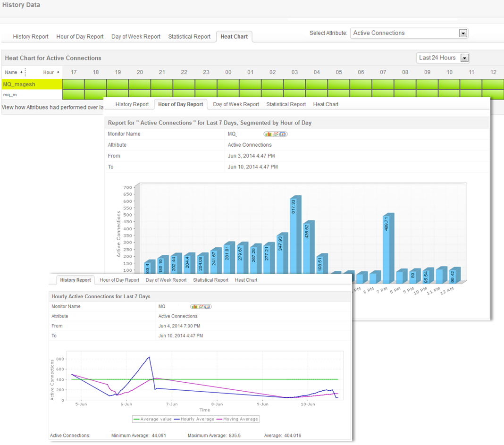Click bar chart icon in Hour of Day panel
The height and width of the screenshot is (445, 504).
click(x=268, y=134)
